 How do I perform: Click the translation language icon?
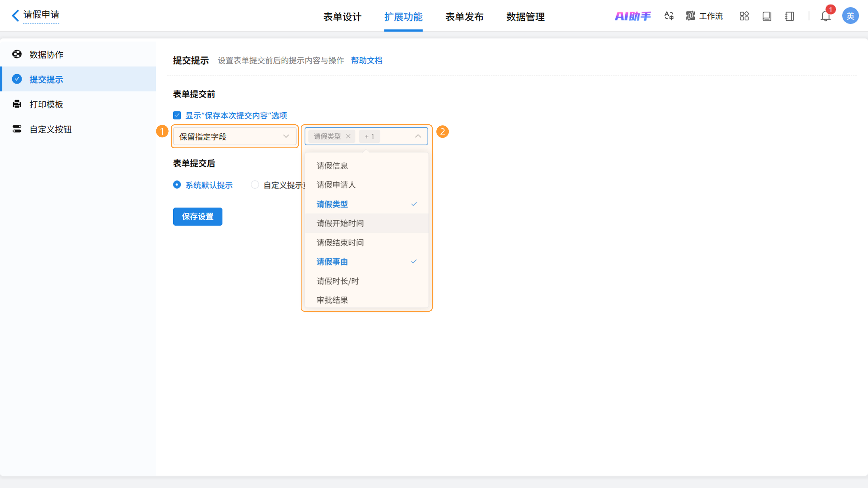pyautogui.click(x=669, y=16)
